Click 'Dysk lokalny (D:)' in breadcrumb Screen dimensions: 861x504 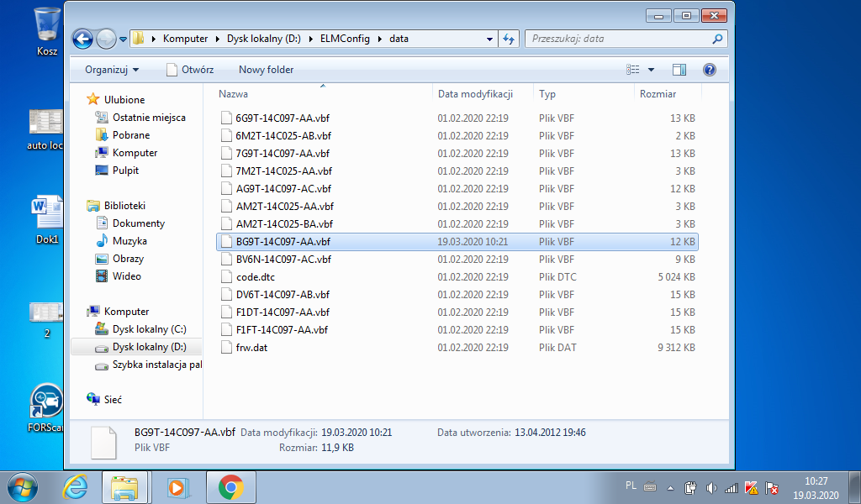(x=263, y=39)
